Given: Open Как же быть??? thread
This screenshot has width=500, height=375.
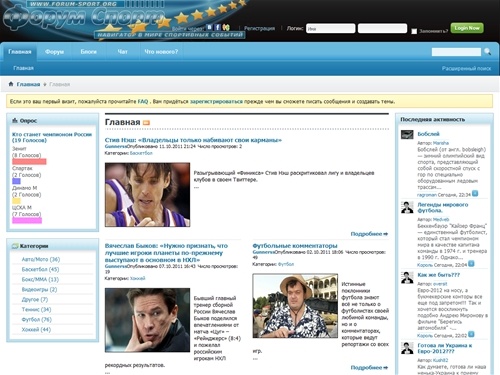Looking at the screenshot, I should pyautogui.click(x=439, y=275).
